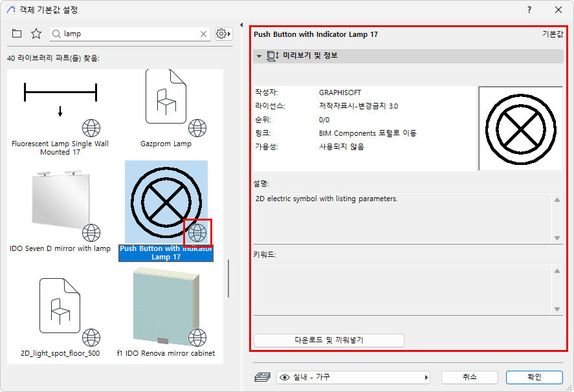Open the BIM Components 포털로 이동 link
The height and width of the screenshot is (392, 574).
click(368, 133)
